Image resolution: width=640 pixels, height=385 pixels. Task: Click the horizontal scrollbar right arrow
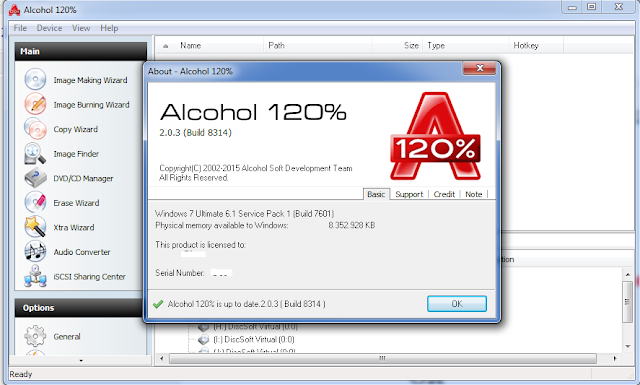coord(615,358)
